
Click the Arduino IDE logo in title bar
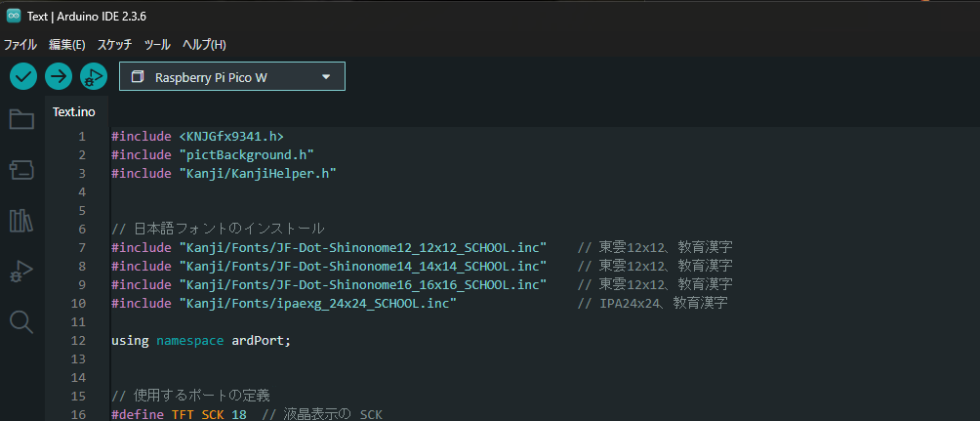pos(13,17)
